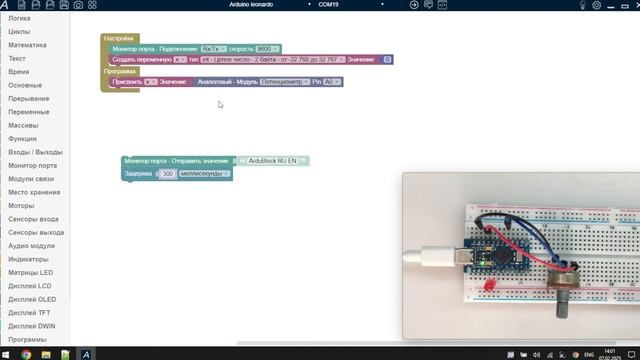Open variable name dropdown in Создать переменную
The width and height of the screenshot is (640, 360).
tap(180, 60)
